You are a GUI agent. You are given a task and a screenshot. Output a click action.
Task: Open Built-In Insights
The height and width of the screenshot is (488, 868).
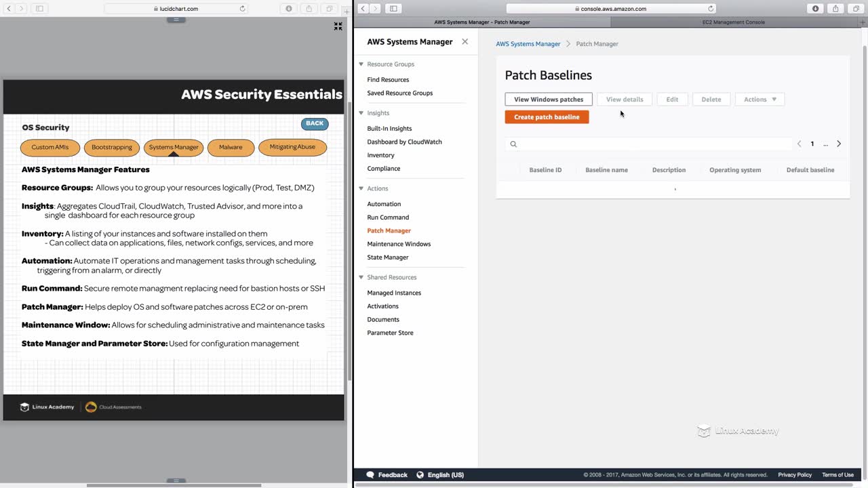coord(389,128)
